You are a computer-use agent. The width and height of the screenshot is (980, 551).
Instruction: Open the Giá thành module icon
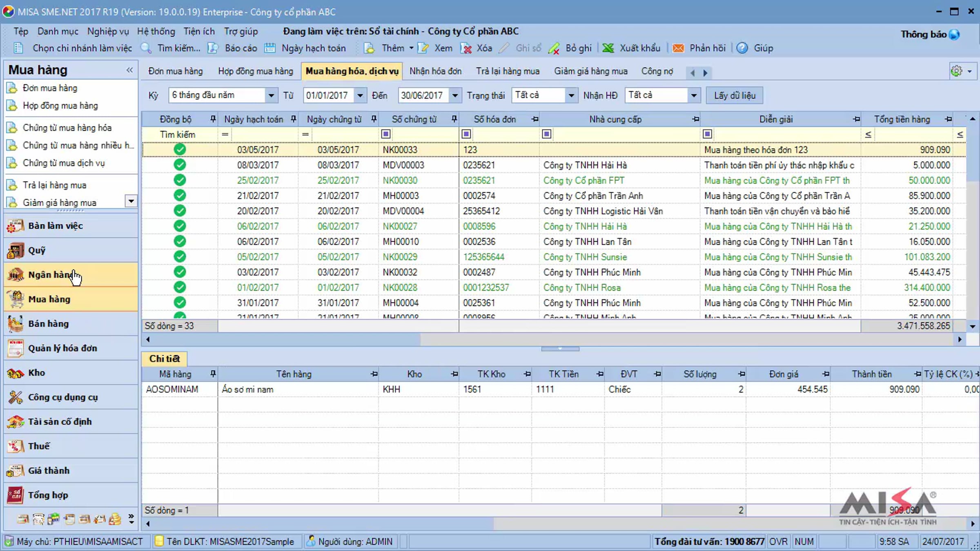[x=15, y=471]
